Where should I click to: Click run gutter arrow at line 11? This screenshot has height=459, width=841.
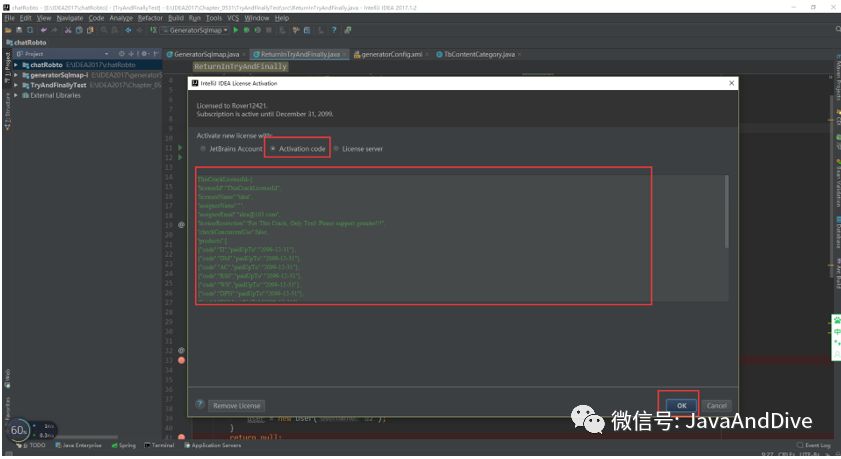coord(180,147)
